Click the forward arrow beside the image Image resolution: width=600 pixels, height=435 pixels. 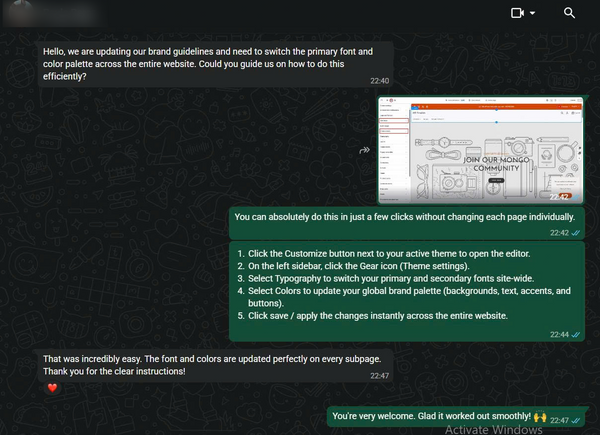click(365, 150)
